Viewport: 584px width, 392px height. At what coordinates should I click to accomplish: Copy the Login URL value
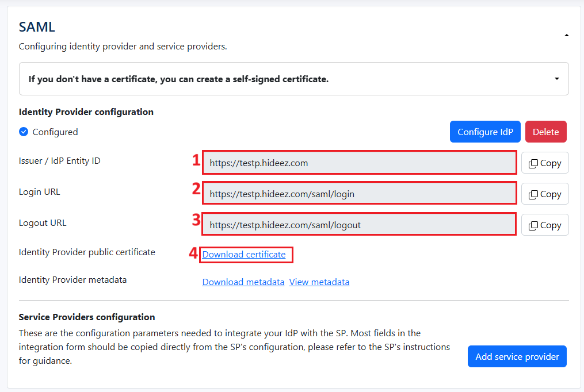tap(544, 194)
